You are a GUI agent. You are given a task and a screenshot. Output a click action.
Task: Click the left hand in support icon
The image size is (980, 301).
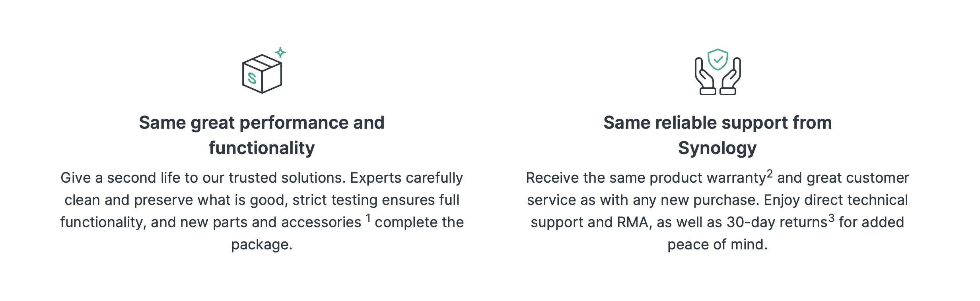[704, 78]
